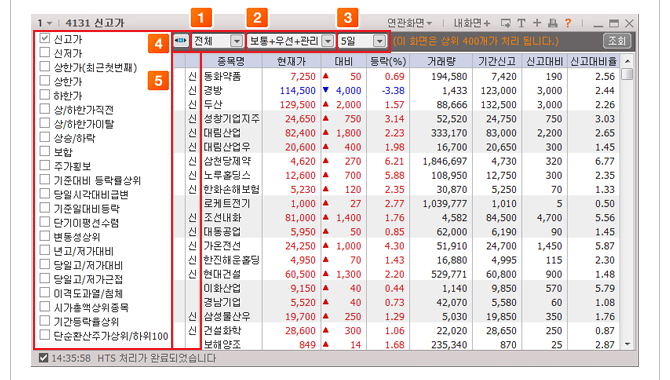
Task: Uncheck the 신고가 checkbox
Action: [x=45, y=38]
